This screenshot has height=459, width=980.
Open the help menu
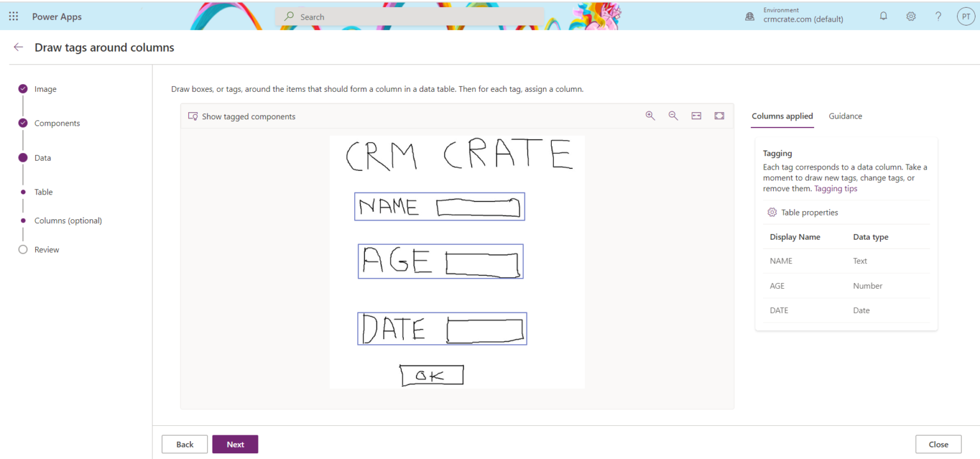pyautogui.click(x=938, y=16)
